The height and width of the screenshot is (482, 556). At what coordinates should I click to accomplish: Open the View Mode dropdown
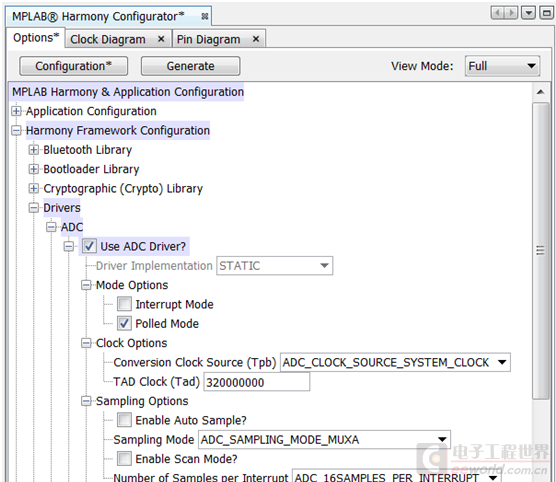coord(502,66)
